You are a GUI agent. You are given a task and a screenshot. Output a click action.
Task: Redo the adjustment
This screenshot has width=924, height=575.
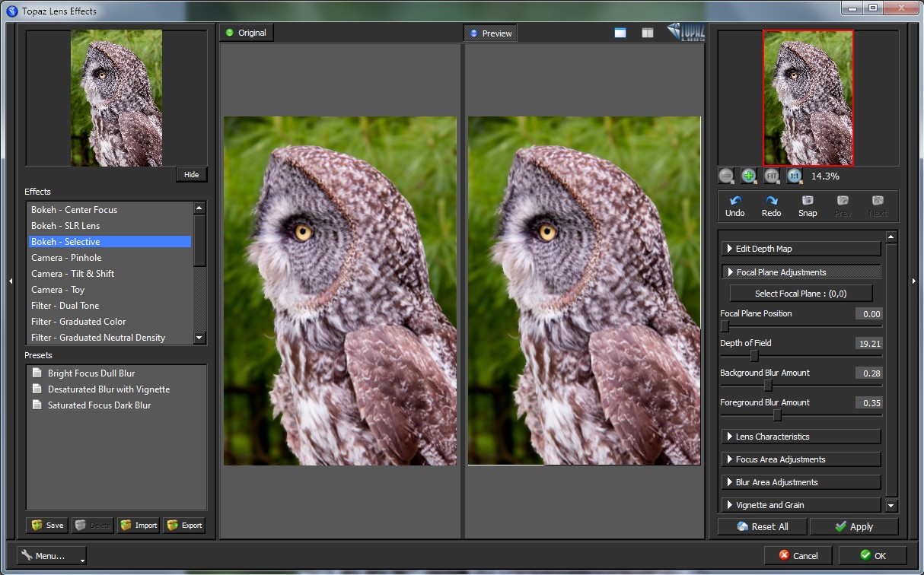(x=771, y=206)
